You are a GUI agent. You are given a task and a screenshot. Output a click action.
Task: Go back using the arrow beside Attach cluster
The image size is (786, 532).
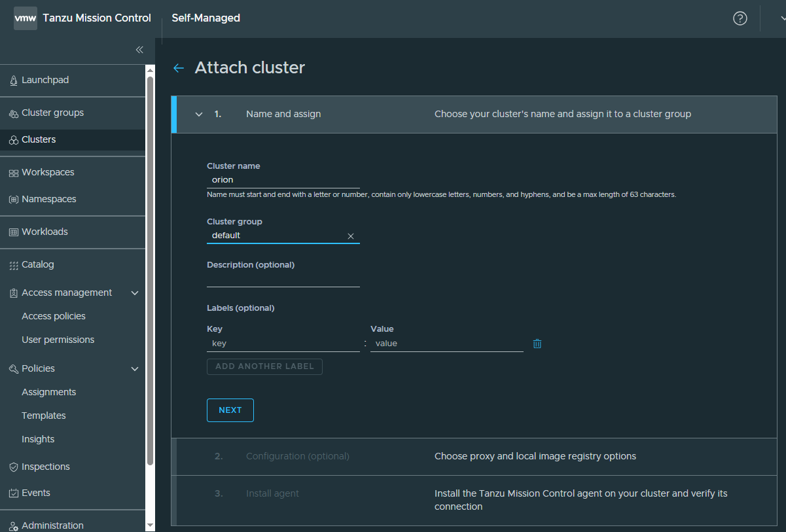(x=178, y=68)
